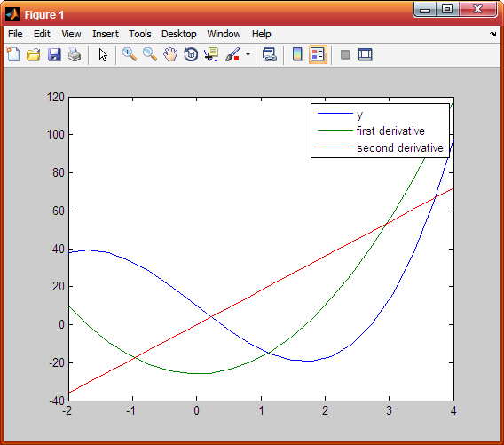Click the New Figure icon
The image size is (504, 445).
13,54
